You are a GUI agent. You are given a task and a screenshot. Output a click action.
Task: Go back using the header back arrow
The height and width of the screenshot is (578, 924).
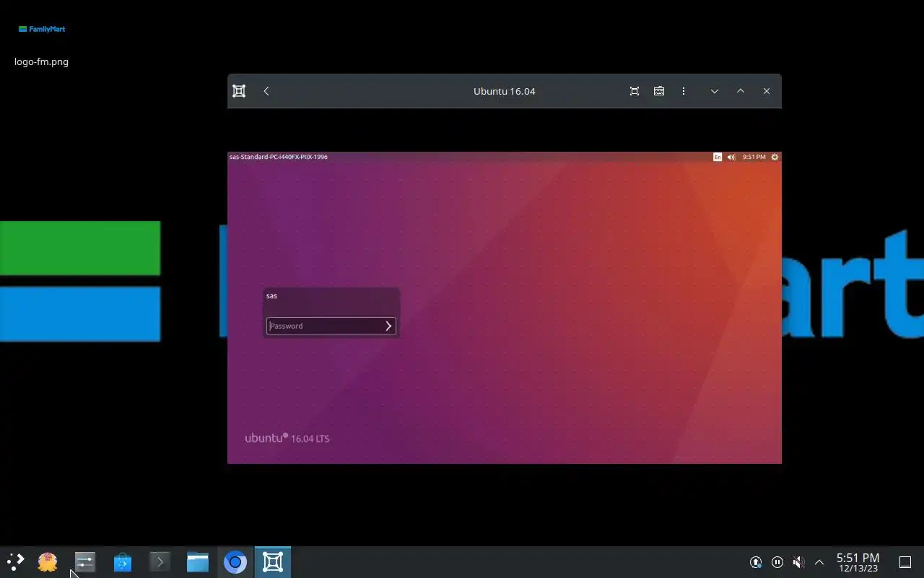click(x=266, y=91)
